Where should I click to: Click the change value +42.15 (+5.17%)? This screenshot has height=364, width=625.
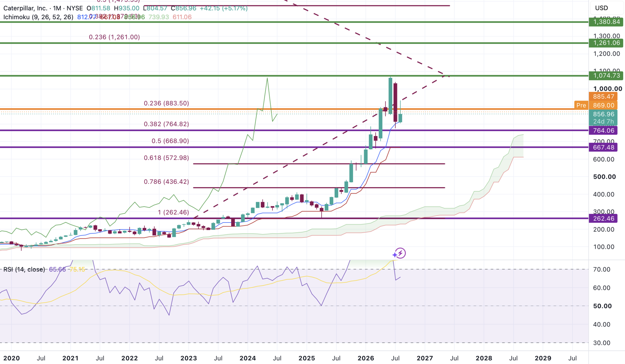(224, 8)
